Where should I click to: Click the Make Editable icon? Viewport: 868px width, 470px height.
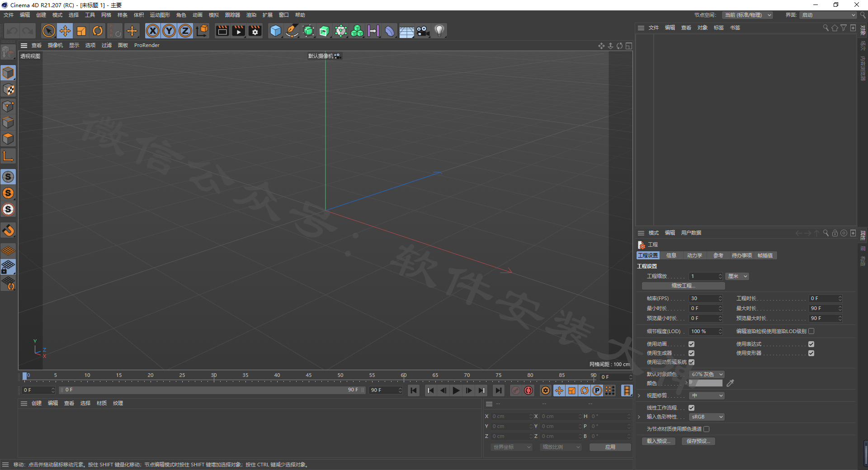tap(8, 52)
